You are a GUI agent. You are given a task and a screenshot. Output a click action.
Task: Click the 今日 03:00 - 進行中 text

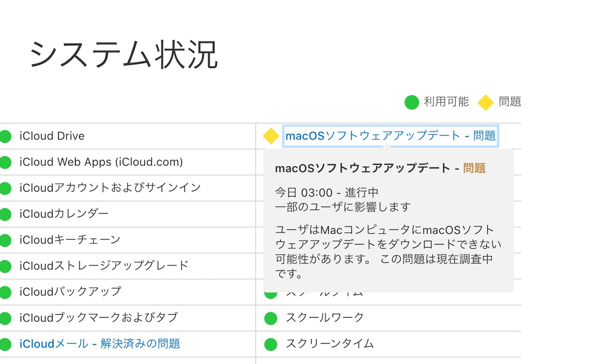click(x=327, y=192)
